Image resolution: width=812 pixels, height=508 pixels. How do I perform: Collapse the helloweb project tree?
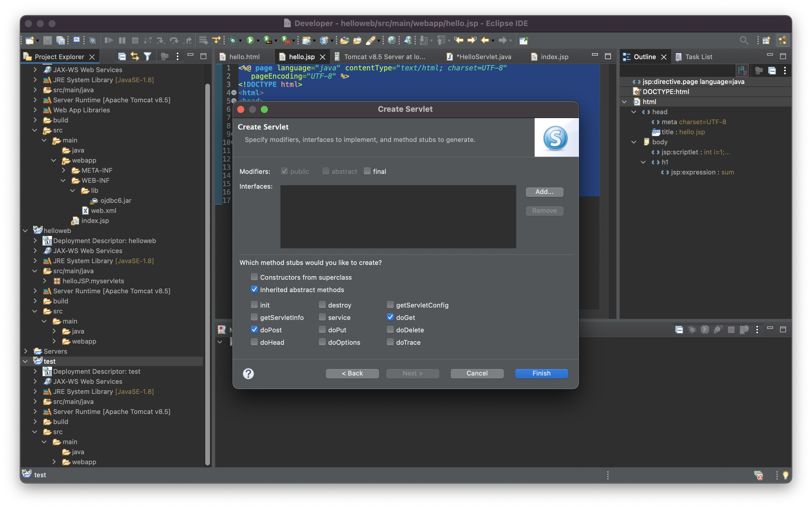(25, 230)
